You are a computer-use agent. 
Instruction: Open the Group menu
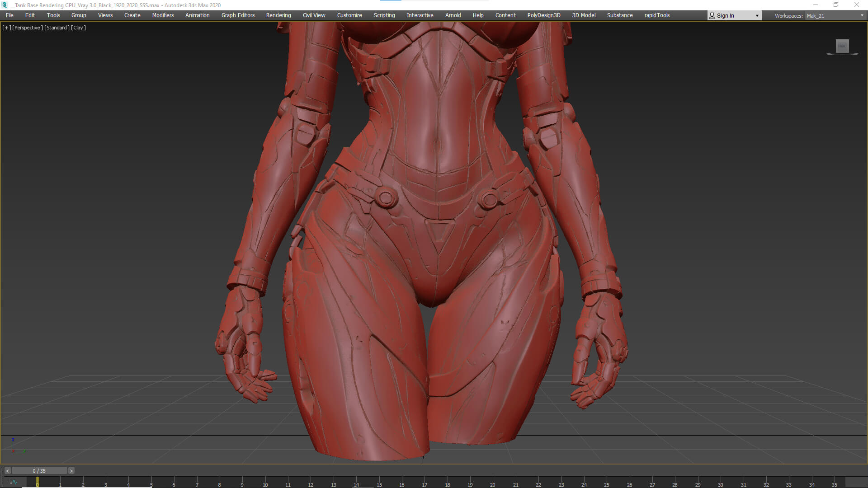(x=79, y=15)
